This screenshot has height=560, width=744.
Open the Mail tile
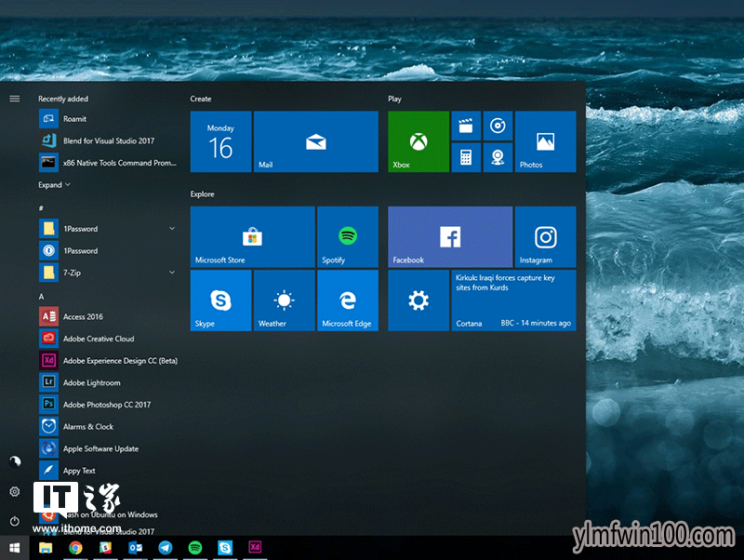pos(316,141)
